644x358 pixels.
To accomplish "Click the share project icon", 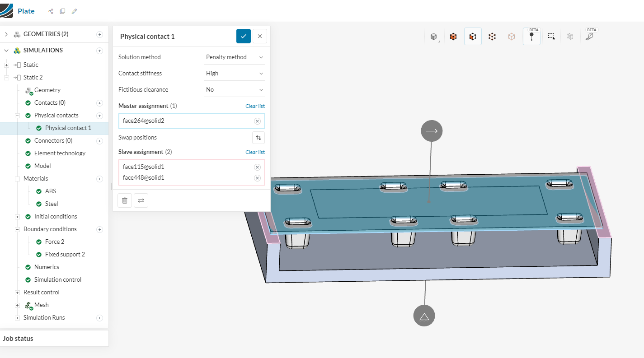I will tap(51, 11).
